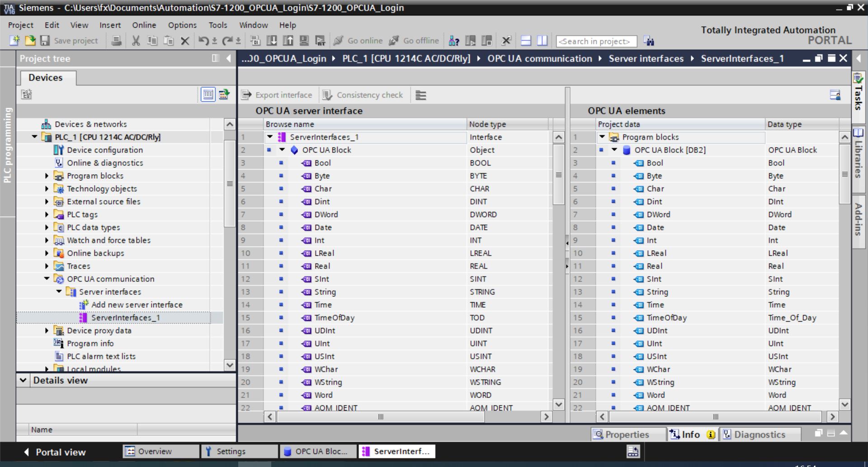This screenshot has height=467, width=868.
Task: Click the Open project folder icon
Action: (30, 41)
